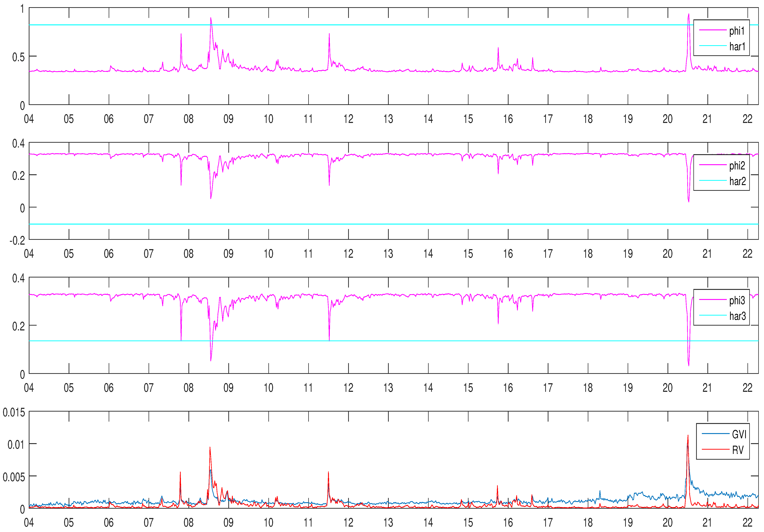
Task: Select the GVI legend label
Action: click(739, 434)
